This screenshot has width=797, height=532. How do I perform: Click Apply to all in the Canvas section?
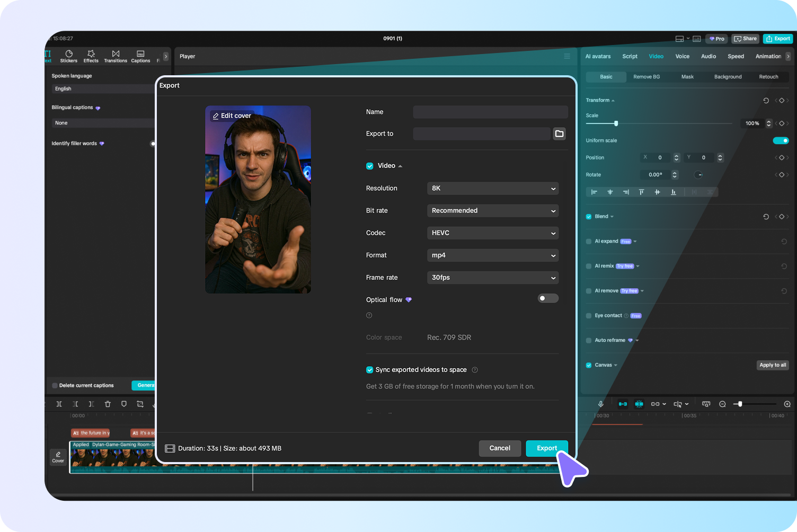pyautogui.click(x=772, y=365)
